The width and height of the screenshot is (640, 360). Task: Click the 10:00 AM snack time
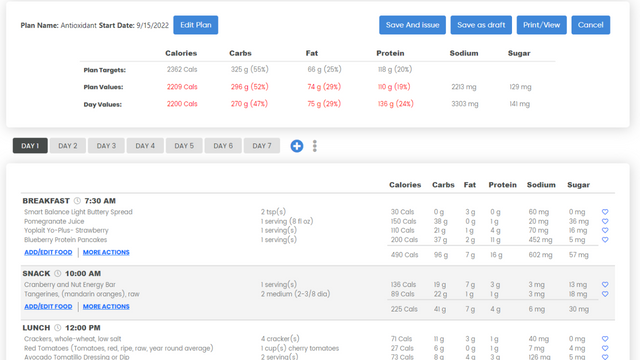83,273
